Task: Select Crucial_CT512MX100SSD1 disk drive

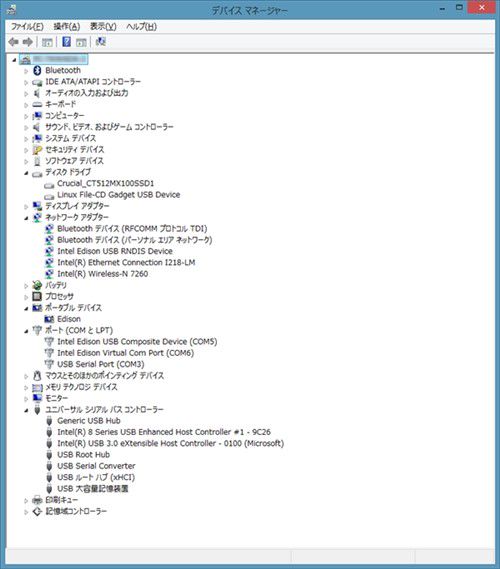Action: click(106, 183)
